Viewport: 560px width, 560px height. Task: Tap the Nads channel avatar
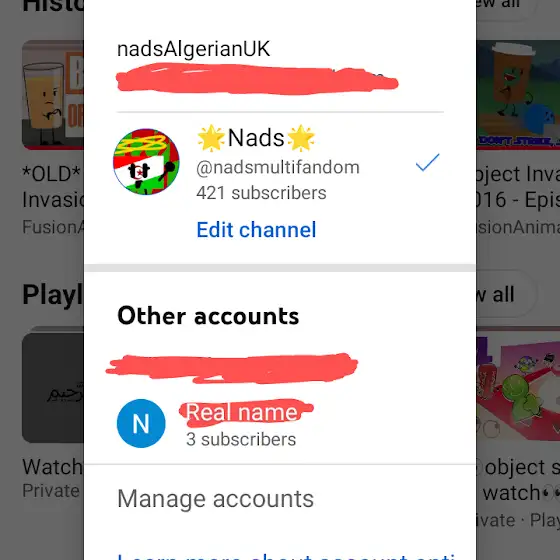[146, 162]
